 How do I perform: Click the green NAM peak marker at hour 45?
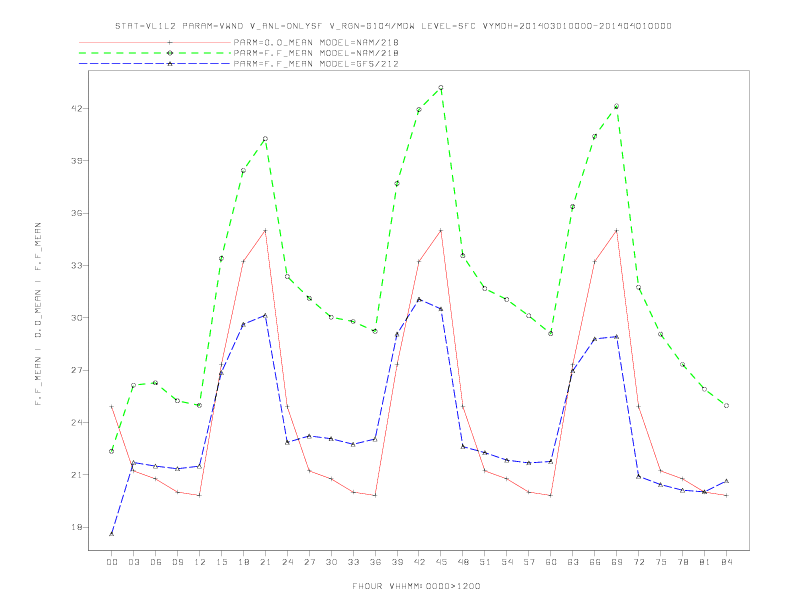click(x=441, y=88)
